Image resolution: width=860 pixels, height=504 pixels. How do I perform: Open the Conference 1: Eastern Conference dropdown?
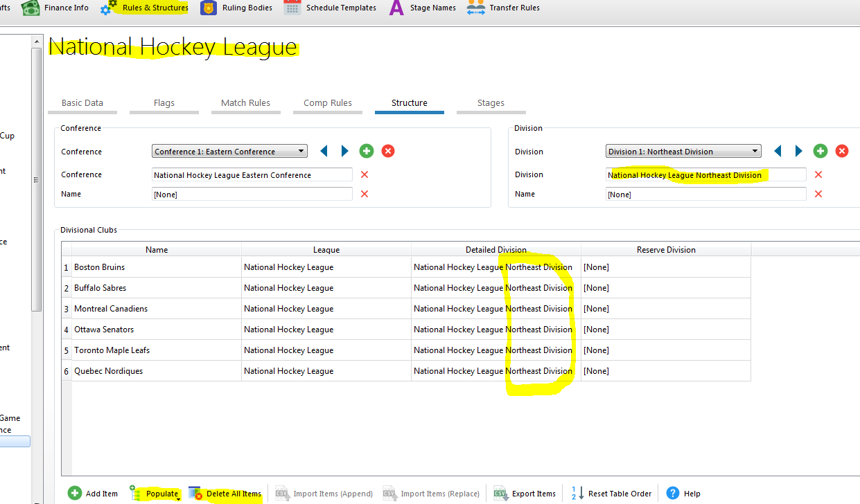(229, 151)
